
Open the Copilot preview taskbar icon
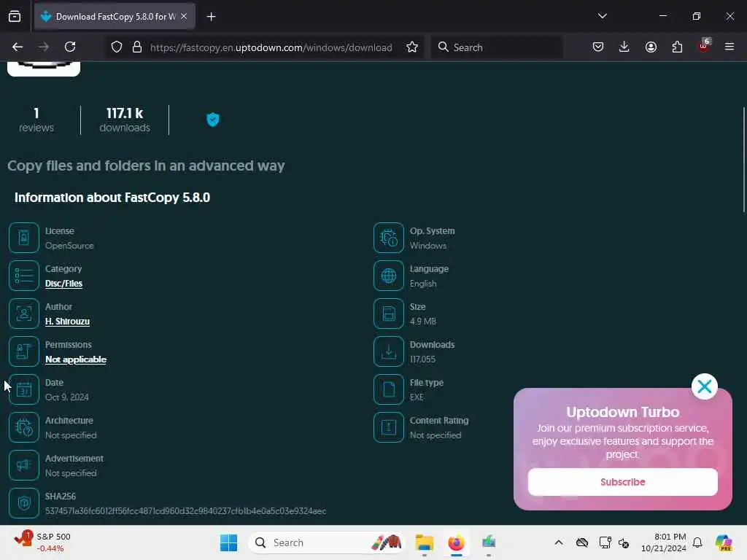[x=724, y=542]
